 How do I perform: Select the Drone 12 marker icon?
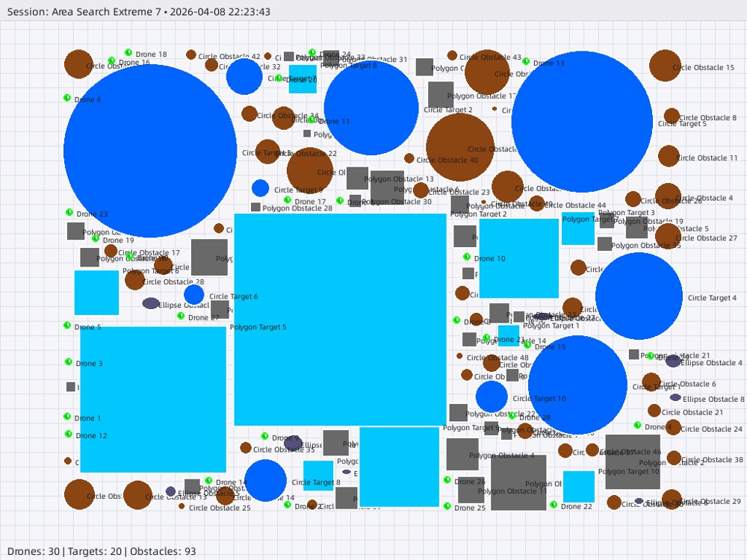click(69, 434)
